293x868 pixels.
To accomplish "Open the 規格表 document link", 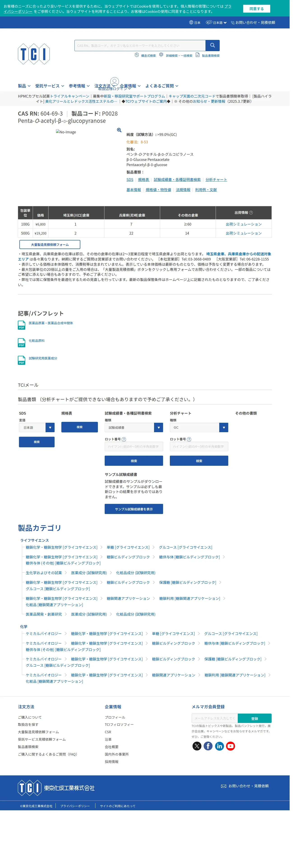I will tap(144, 180).
